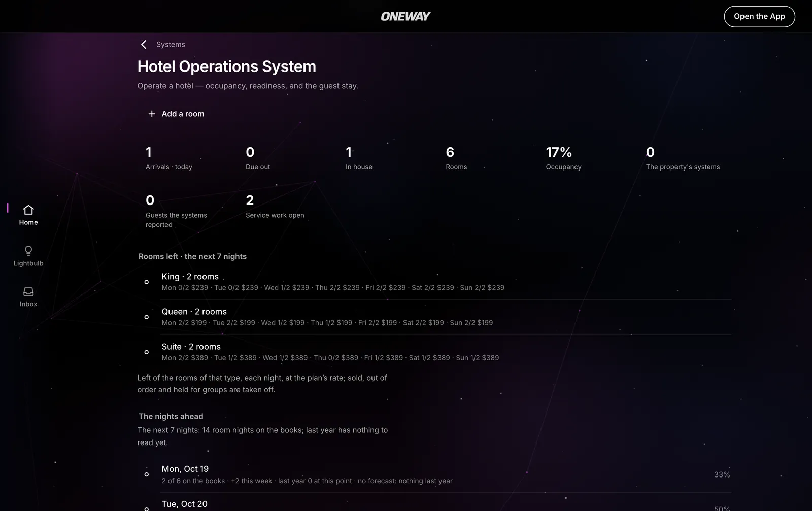Click the Hotel Operations System heading
The image size is (812, 511).
227,66
